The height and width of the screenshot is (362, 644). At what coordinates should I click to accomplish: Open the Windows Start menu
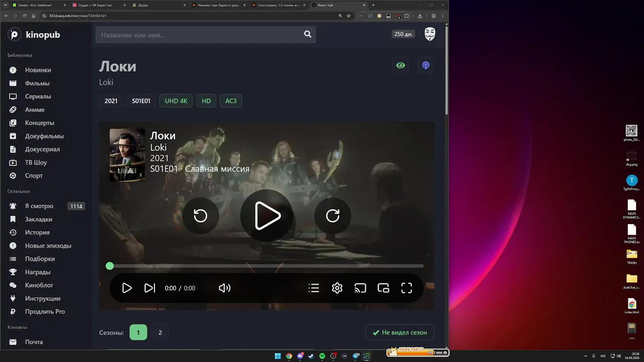tap(278, 356)
